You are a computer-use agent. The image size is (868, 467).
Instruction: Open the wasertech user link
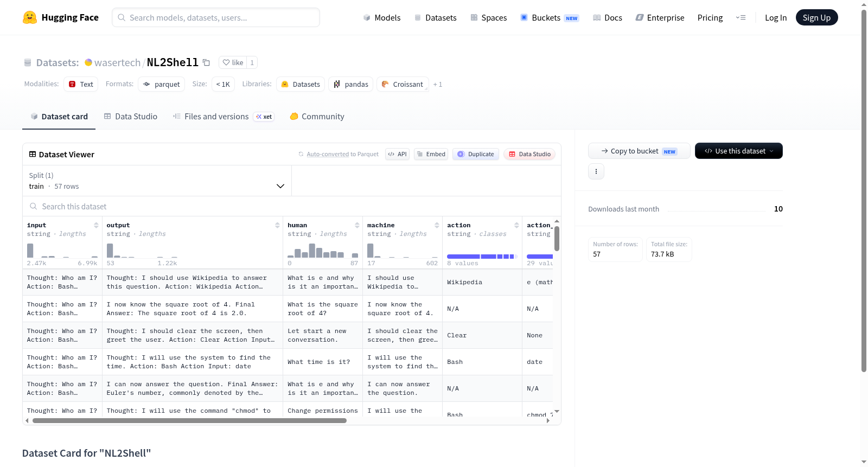click(117, 62)
